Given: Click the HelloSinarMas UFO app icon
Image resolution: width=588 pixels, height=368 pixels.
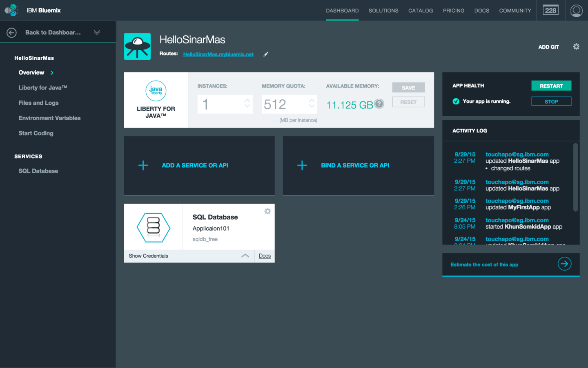Looking at the screenshot, I should (137, 47).
